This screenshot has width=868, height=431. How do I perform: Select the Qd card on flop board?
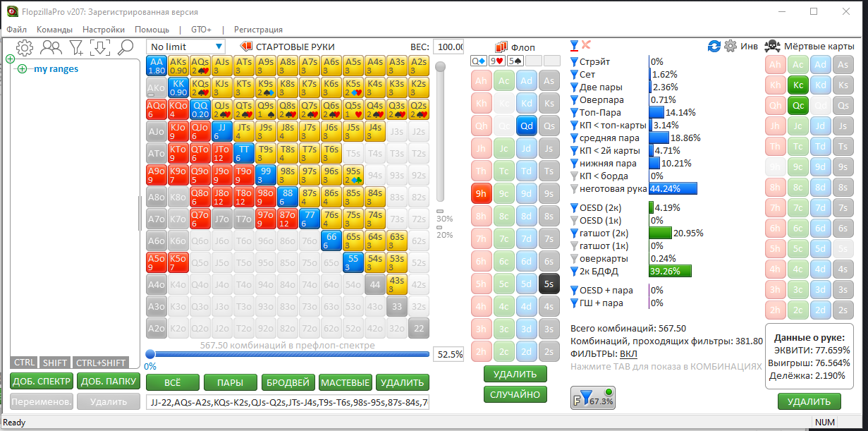tap(526, 126)
